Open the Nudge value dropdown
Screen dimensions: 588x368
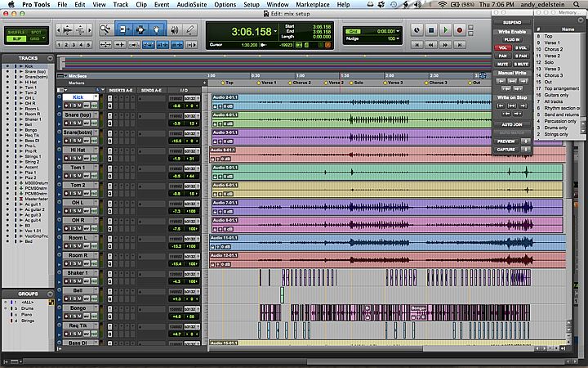(x=398, y=38)
